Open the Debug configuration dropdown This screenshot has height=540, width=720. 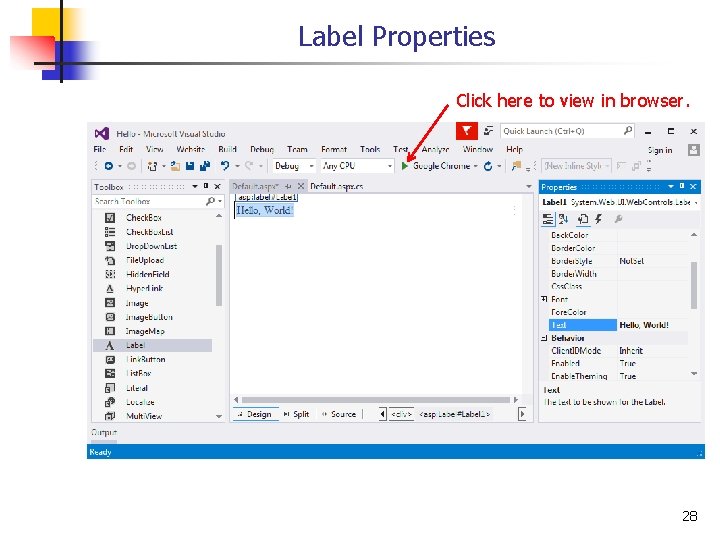coord(312,166)
